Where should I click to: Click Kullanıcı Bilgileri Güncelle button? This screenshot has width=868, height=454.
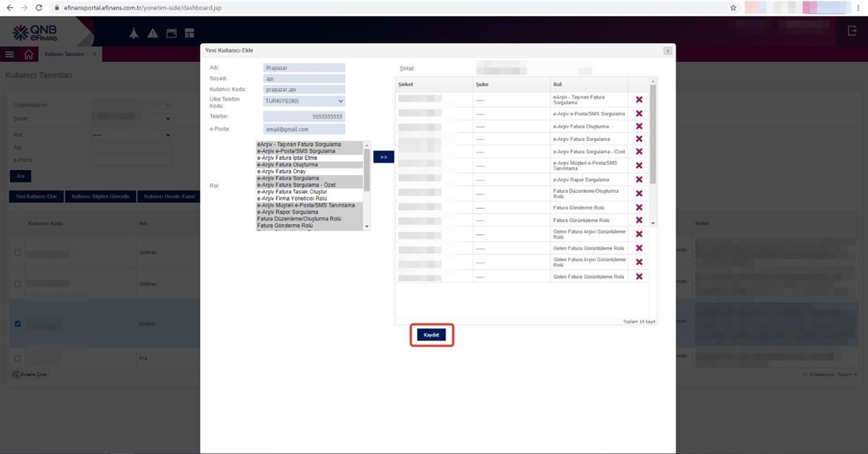point(101,197)
